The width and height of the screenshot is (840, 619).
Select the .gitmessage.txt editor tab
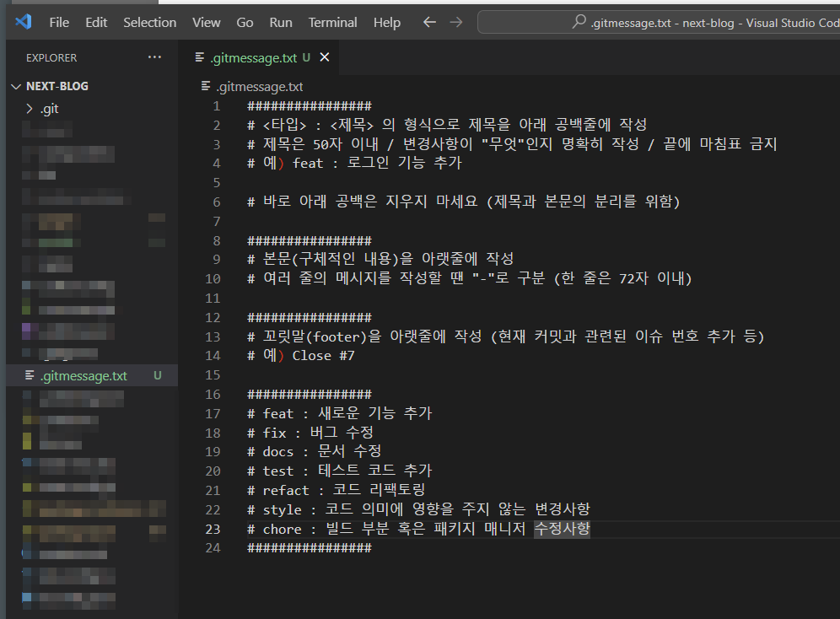pos(253,57)
